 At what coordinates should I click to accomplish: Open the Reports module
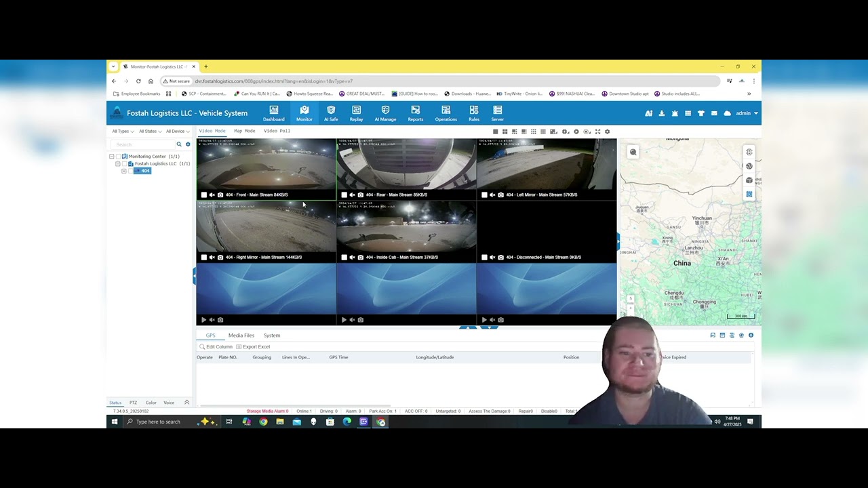tap(416, 113)
